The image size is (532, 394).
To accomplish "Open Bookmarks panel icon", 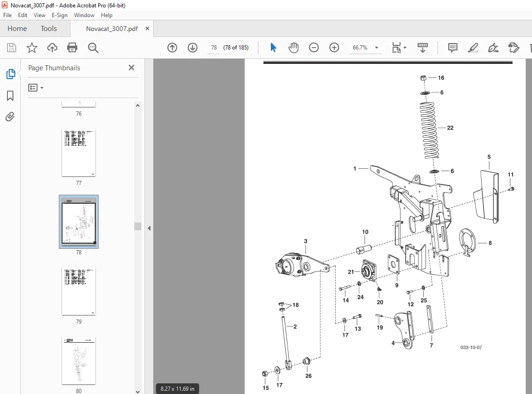I will [x=10, y=96].
